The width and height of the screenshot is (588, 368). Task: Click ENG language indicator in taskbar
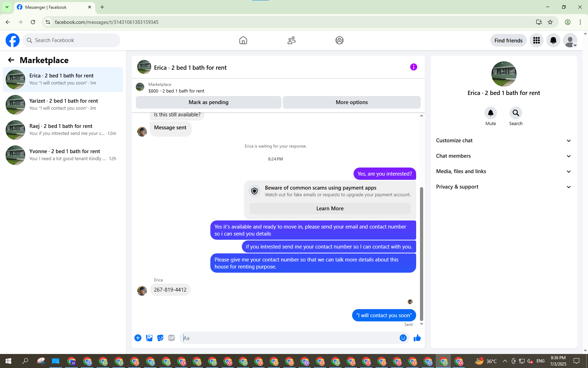point(540,361)
